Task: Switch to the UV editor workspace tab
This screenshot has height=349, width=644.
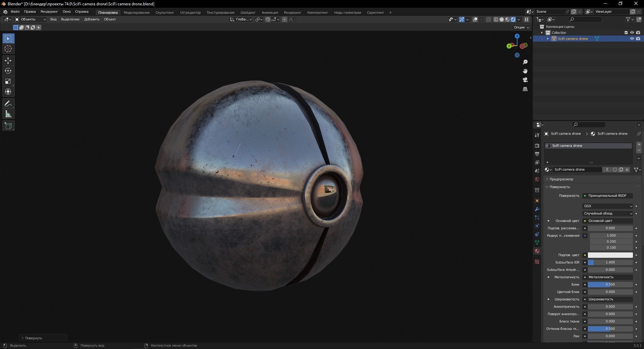Action: coord(190,12)
